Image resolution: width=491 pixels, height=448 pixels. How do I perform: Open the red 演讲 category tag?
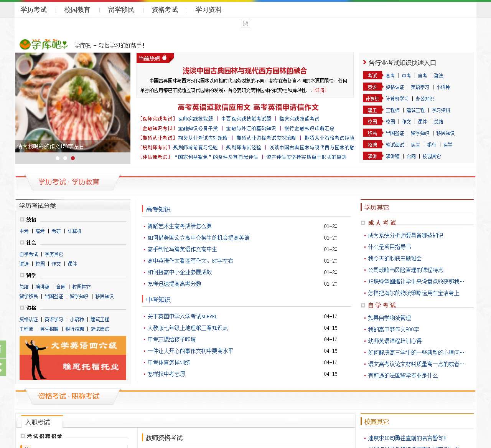372,156
